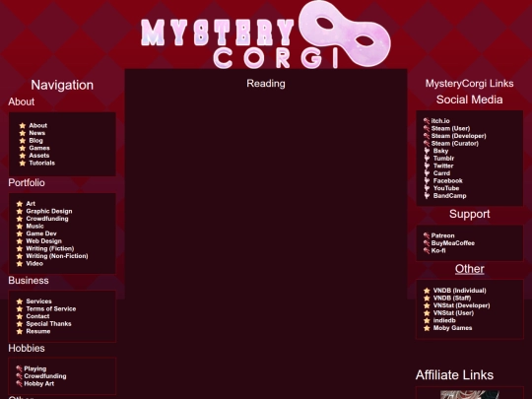This screenshot has height=399, width=532.
Task: Open the Game Dev link
Action: click(x=41, y=233)
